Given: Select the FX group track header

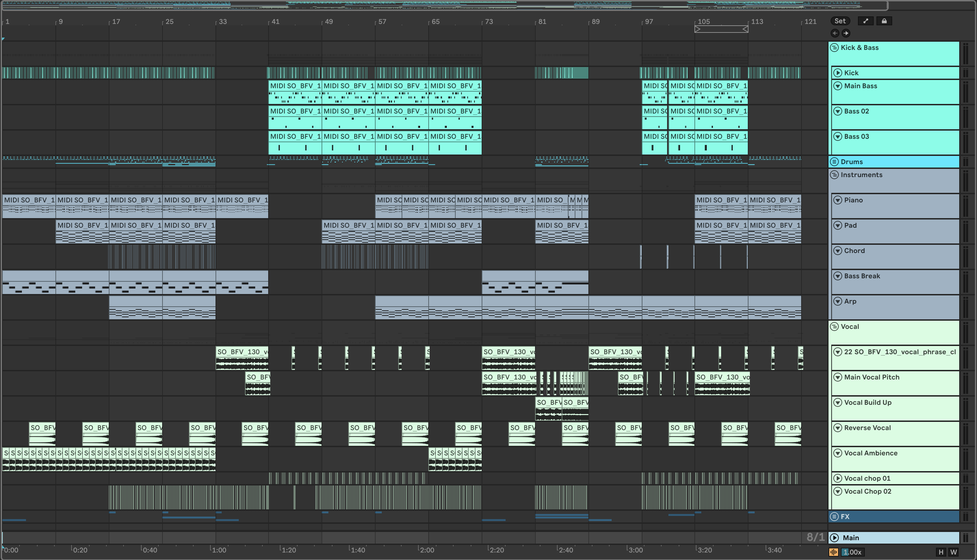Looking at the screenshot, I should point(894,517).
